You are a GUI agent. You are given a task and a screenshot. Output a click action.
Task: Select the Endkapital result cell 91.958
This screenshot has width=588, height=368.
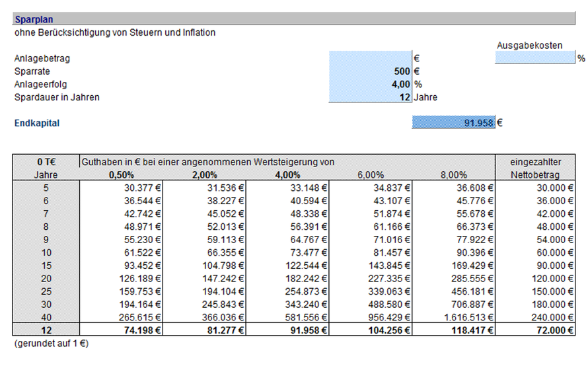pos(453,122)
